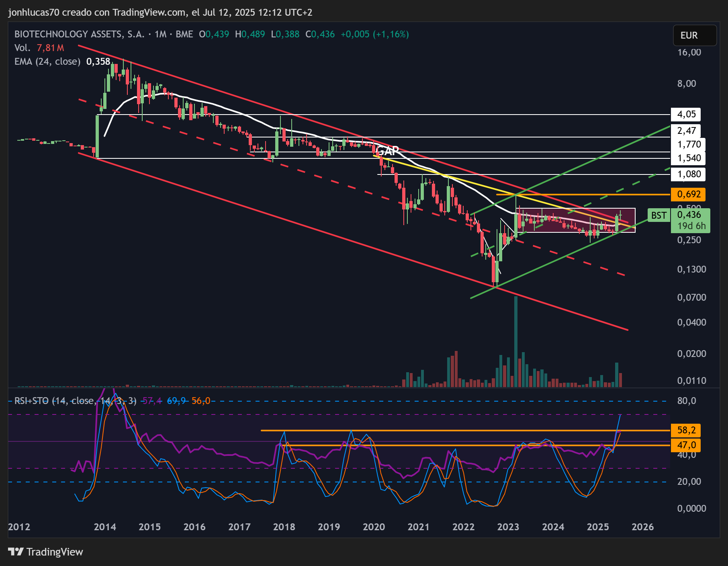Click the 80,0 RSI scale value

(687, 401)
